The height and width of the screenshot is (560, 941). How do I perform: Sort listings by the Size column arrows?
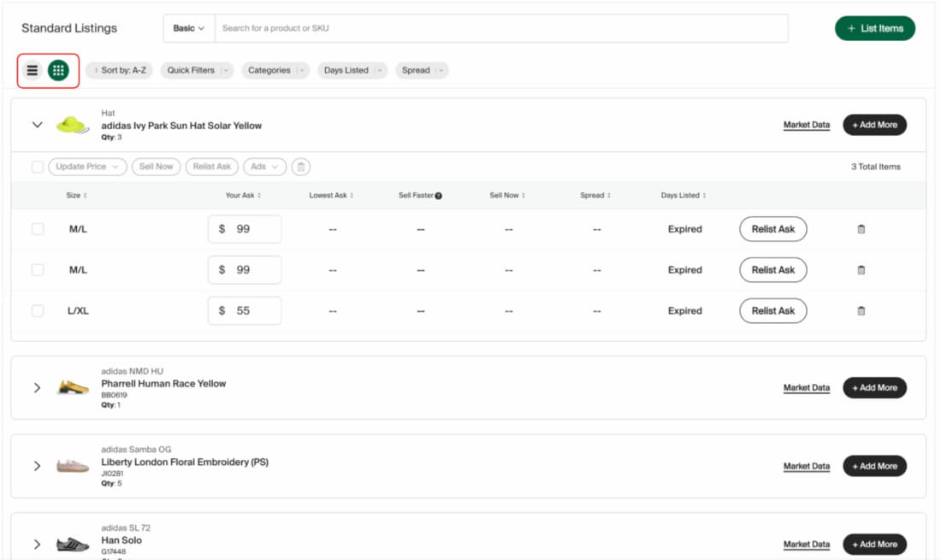coord(86,195)
